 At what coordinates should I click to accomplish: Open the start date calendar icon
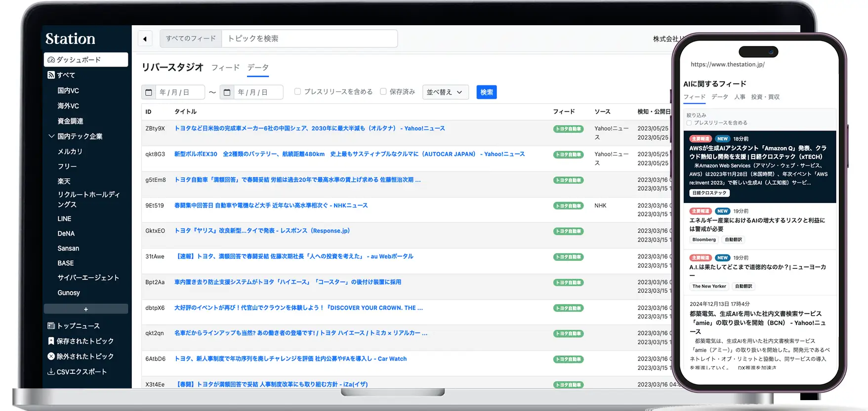tap(149, 92)
